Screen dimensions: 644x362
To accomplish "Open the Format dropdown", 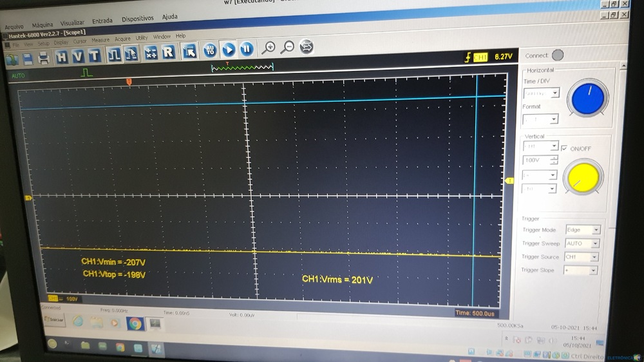I will (540, 119).
